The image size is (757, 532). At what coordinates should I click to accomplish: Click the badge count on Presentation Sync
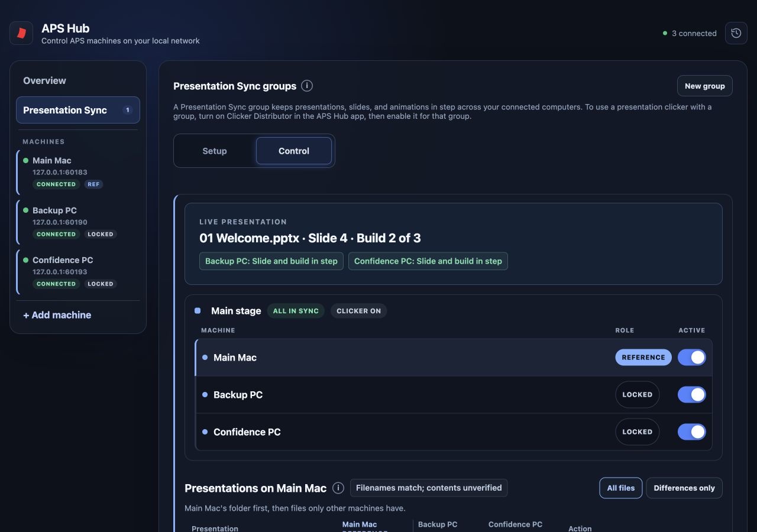127,110
